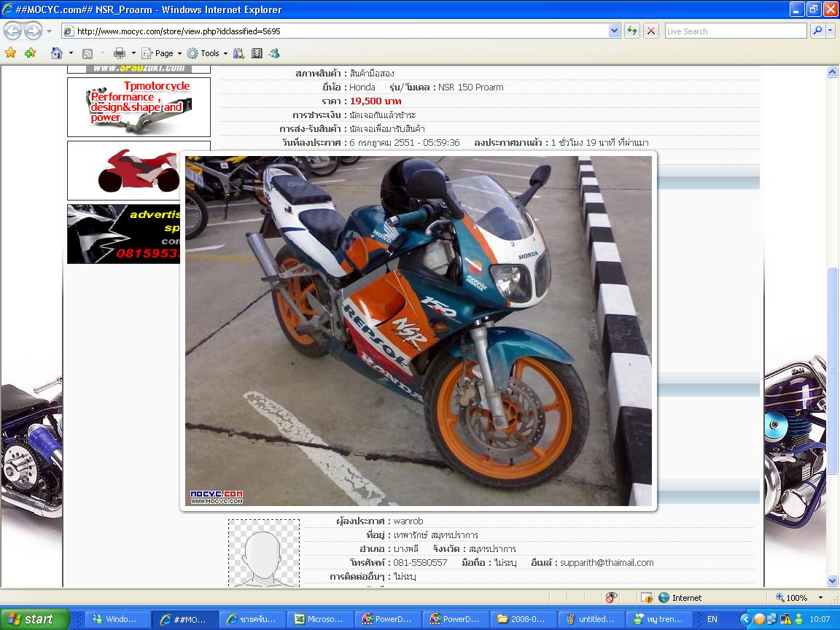Image resolution: width=840 pixels, height=630 pixels.
Task: Open the Windows start button
Action: tap(34, 619)
